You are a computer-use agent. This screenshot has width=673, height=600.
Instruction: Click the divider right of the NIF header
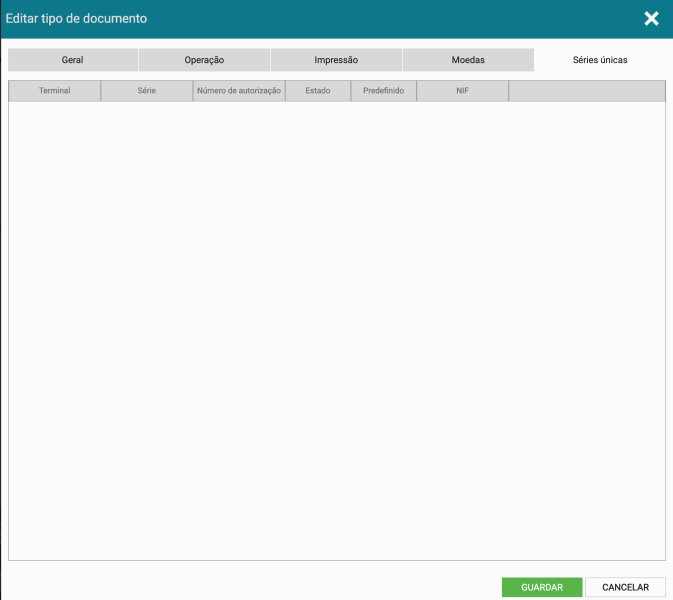(509, 91)
